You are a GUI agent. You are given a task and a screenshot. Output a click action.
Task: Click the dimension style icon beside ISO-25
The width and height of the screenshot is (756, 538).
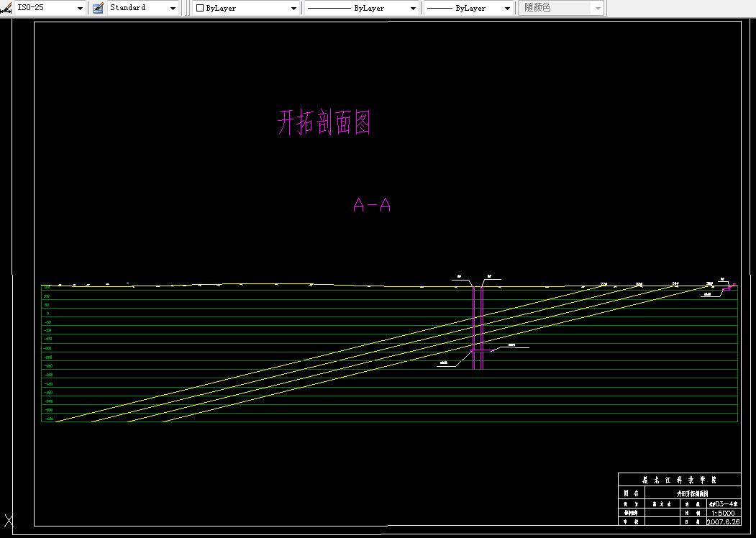[x=6, y=8]
